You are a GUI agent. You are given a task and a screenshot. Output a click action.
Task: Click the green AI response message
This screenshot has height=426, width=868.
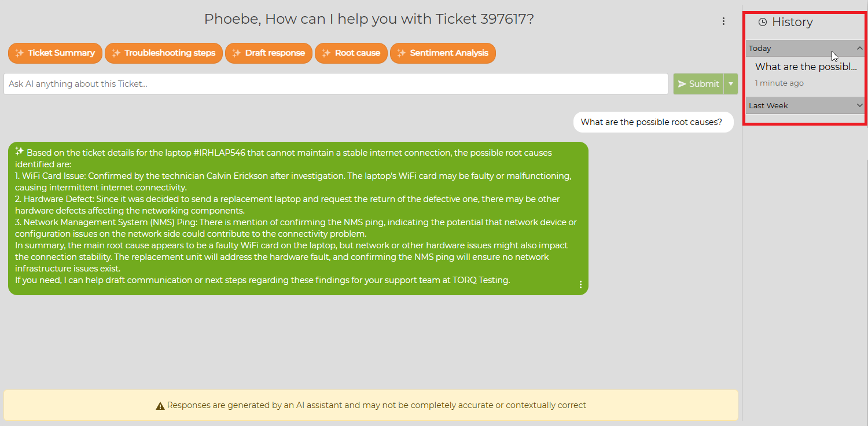pyautogui.click(x=298, y=218)
